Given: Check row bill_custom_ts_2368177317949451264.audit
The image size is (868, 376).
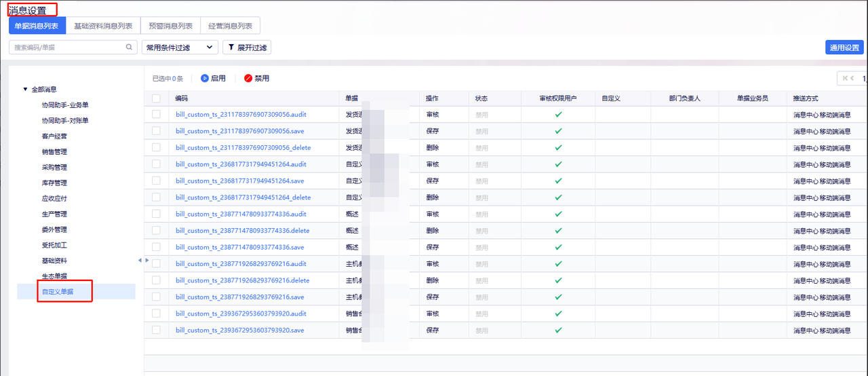Looking at the screenshot, I should (x=156, y=164).
